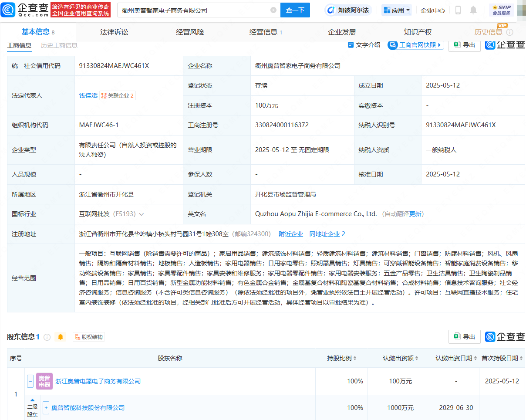Open legal representative 钱佳斌 link
Image resolution: width=526 pixels, height=420 pixels.
click(88, 95)
